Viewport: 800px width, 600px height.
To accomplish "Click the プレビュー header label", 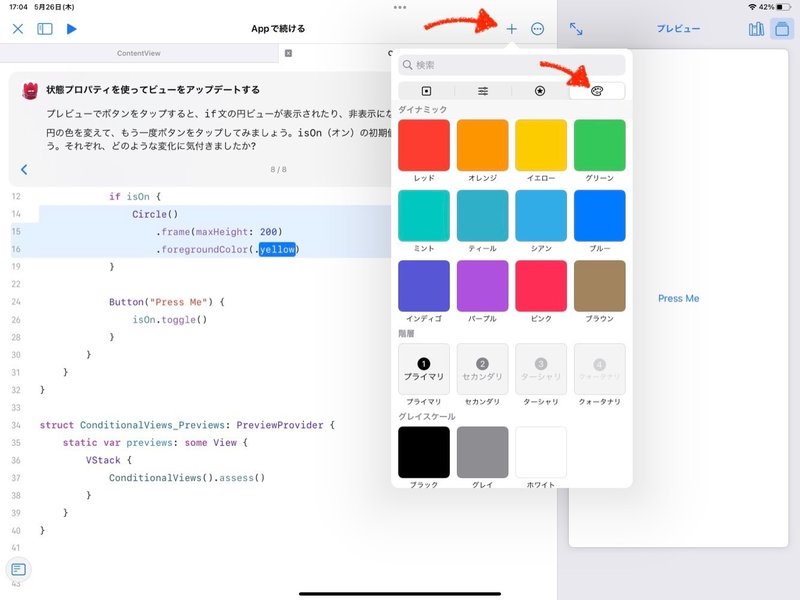I will (678, 29).
